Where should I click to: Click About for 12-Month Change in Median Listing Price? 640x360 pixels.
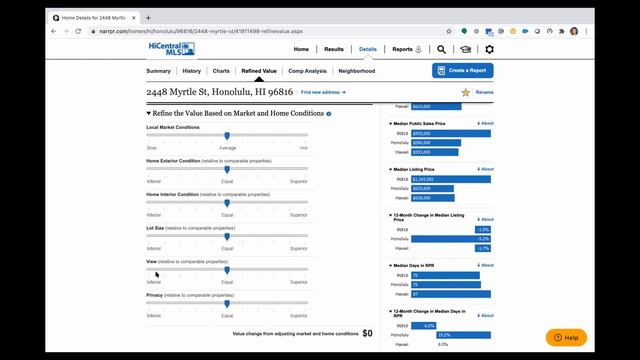click(x=486, y=220)
